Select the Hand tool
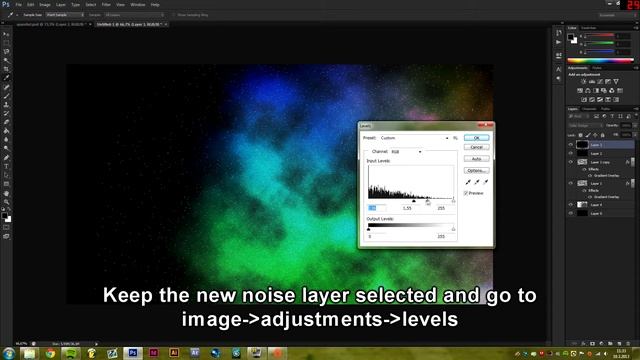The height and width of the screenshot is (360, 640). tap(6, 193)
